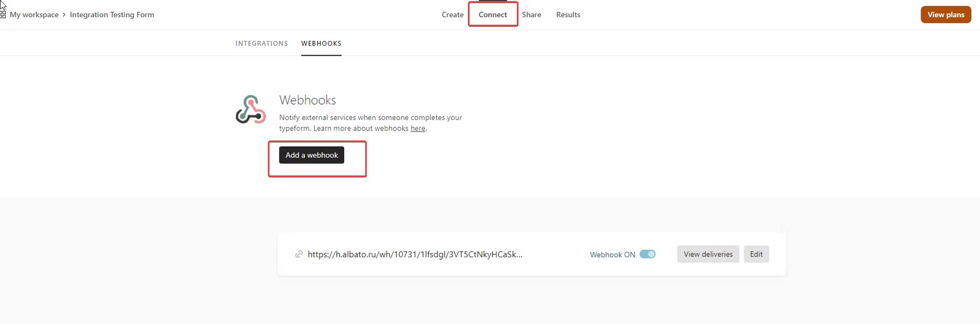The image size is (980, 324).
Task: Click the h.albato.ru webhook URL text
Action: (415, 254)
